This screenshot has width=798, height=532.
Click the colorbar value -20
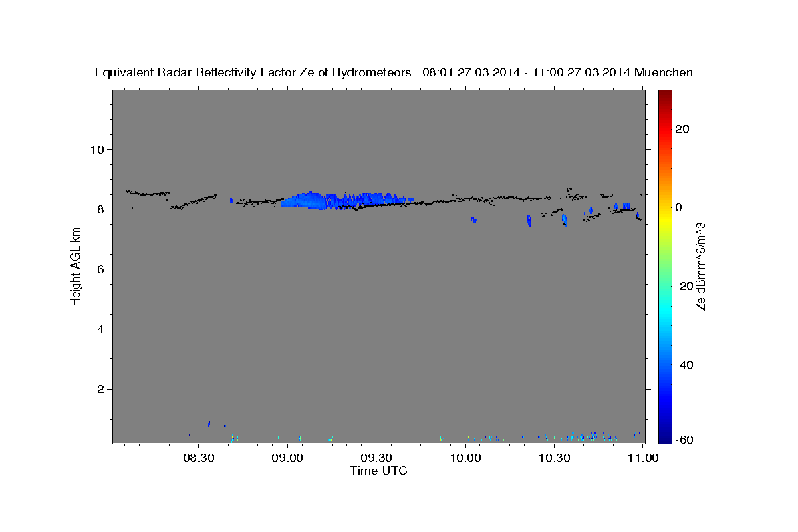[x=685, y=286]
